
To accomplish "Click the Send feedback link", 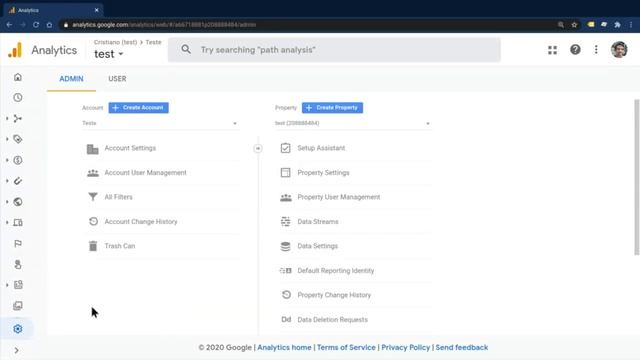I will pos(462,347).
